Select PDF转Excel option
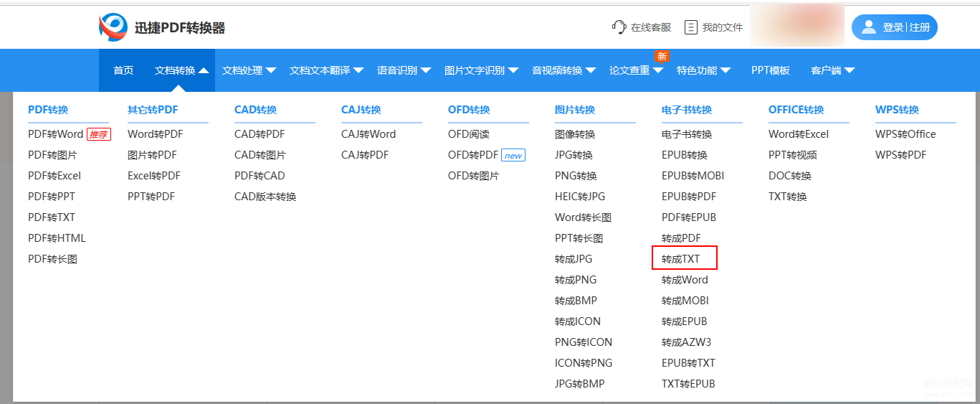 click(54, 176)
